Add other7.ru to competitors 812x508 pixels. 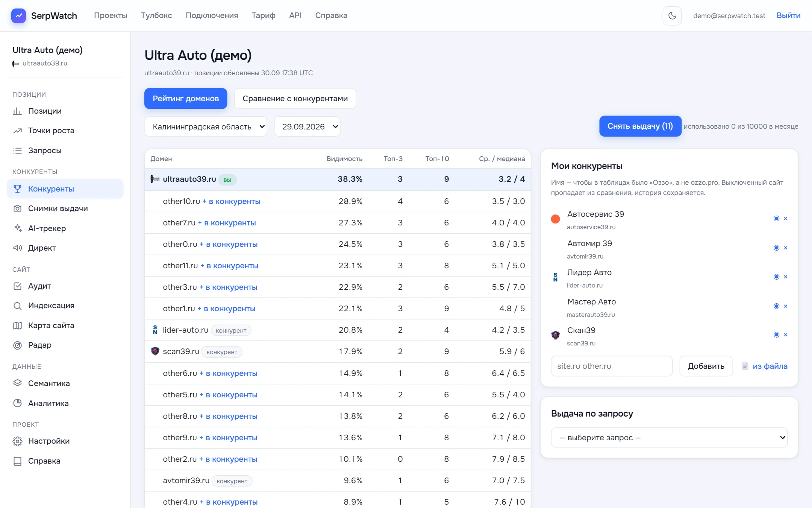tap(227, 223)
